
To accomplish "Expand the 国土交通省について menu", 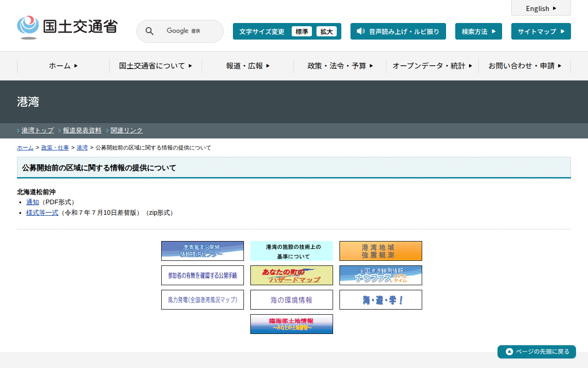I will [x=155, y=66].
